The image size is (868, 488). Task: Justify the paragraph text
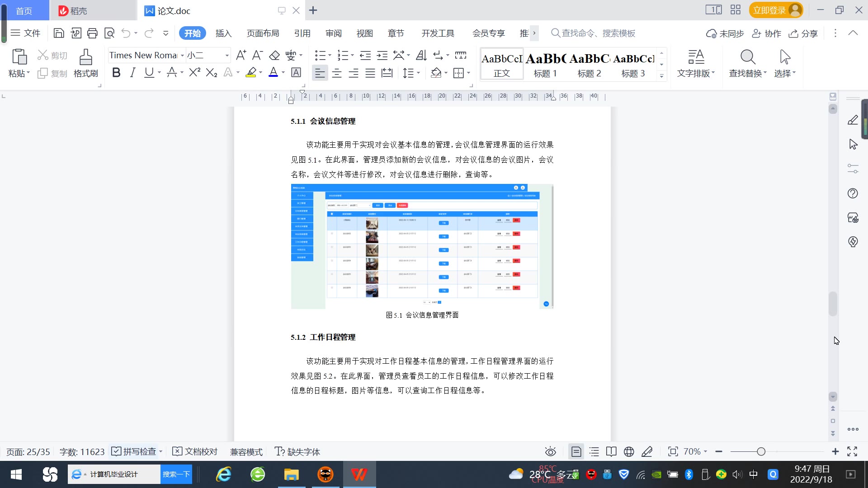[x=370, y=73]
